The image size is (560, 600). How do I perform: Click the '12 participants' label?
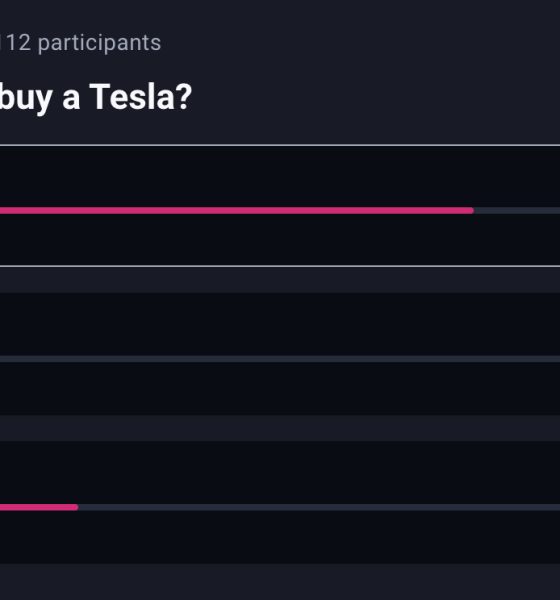click(83, 42)
